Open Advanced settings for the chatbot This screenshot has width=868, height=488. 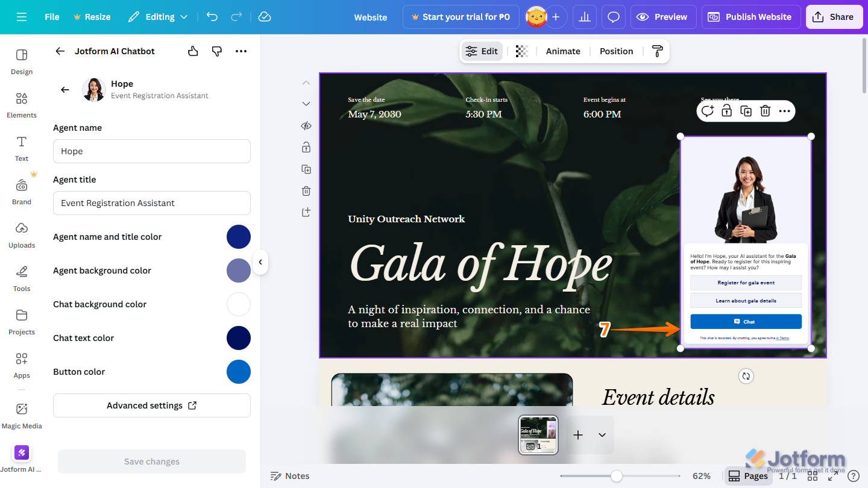pos(151,405)
